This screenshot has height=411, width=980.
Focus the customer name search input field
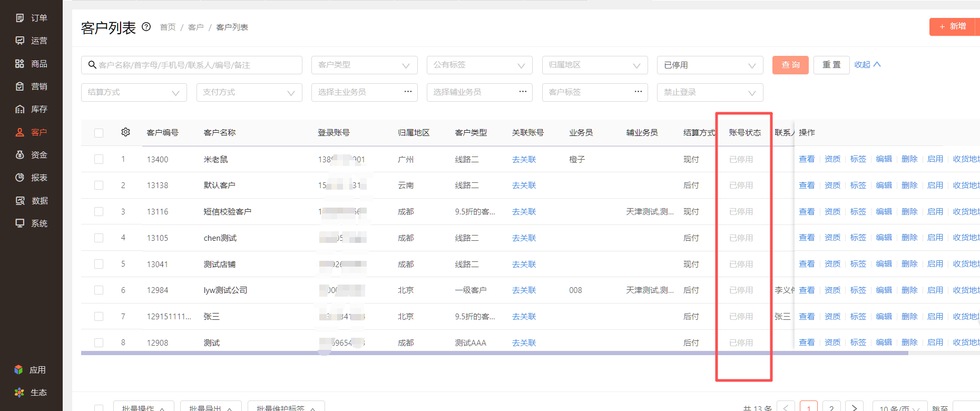pos(192,65)
